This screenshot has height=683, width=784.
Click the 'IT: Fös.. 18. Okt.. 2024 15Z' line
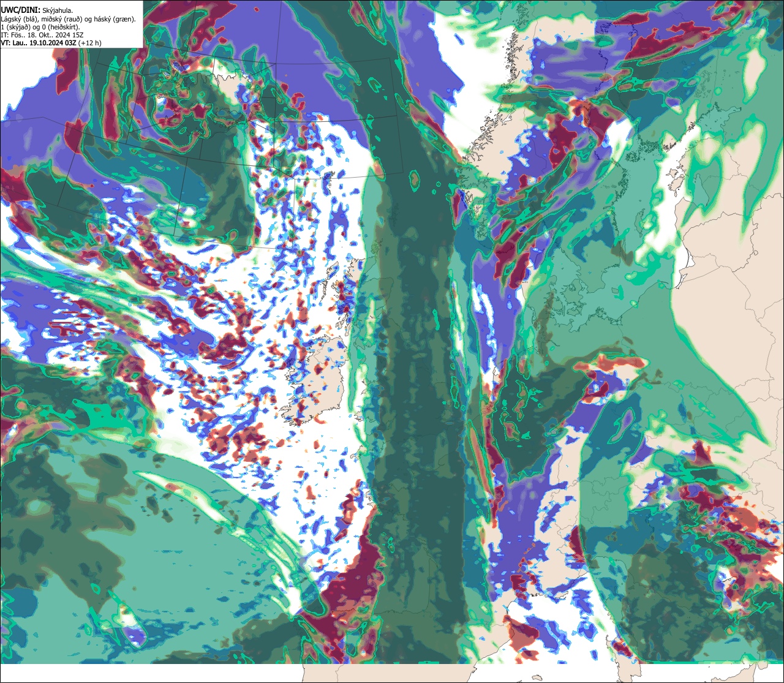[42, 35]
